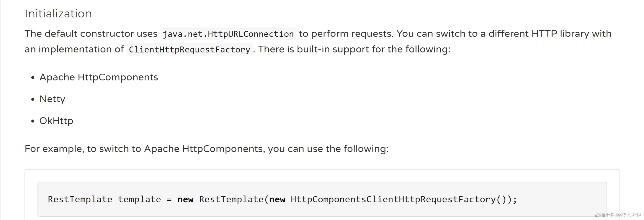Click the bullet before OkHttp
The image size is (644, 220).
[33, 121]
